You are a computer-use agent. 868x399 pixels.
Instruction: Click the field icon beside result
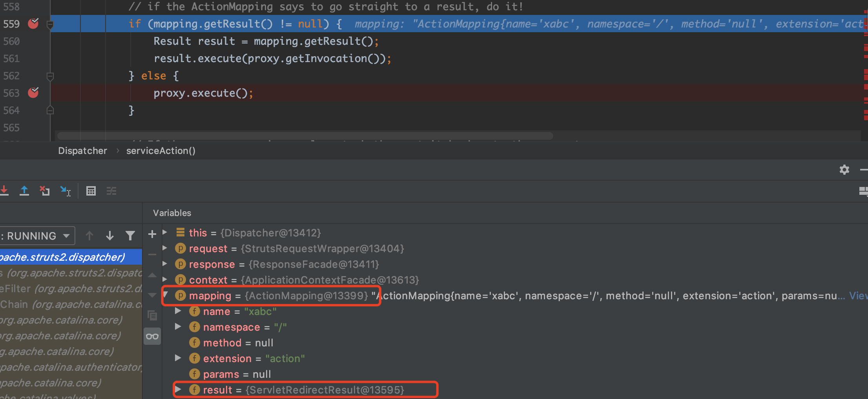[x=195, y=390]
